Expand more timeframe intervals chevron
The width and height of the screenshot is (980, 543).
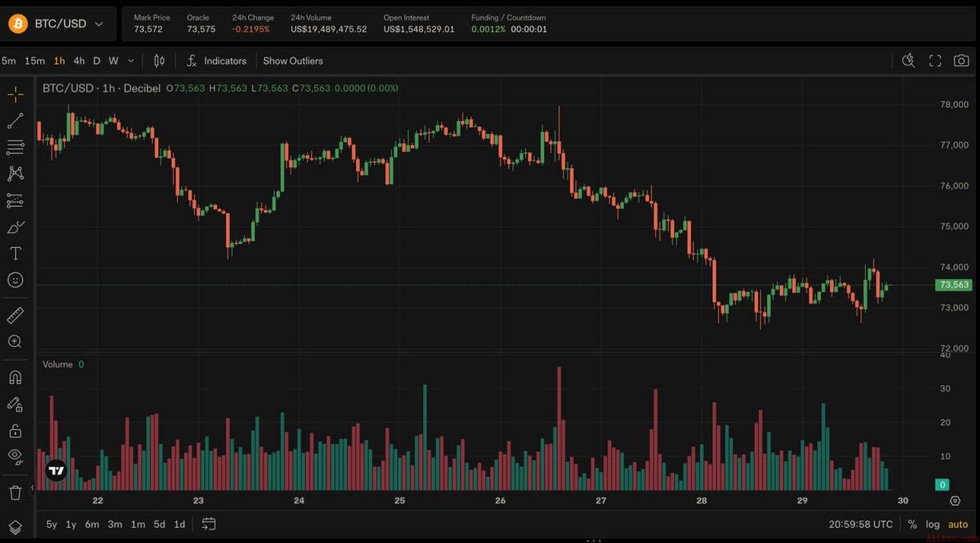click(131, 61)
